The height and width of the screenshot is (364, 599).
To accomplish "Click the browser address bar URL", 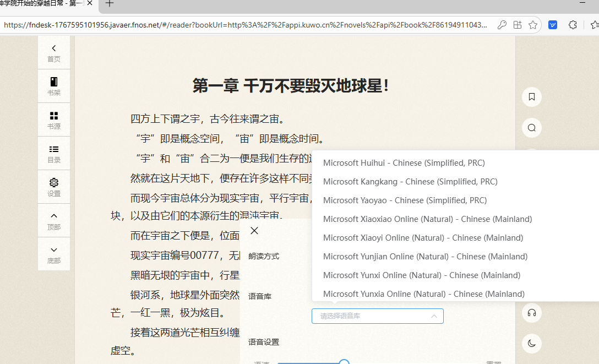I will coord(245,25).
